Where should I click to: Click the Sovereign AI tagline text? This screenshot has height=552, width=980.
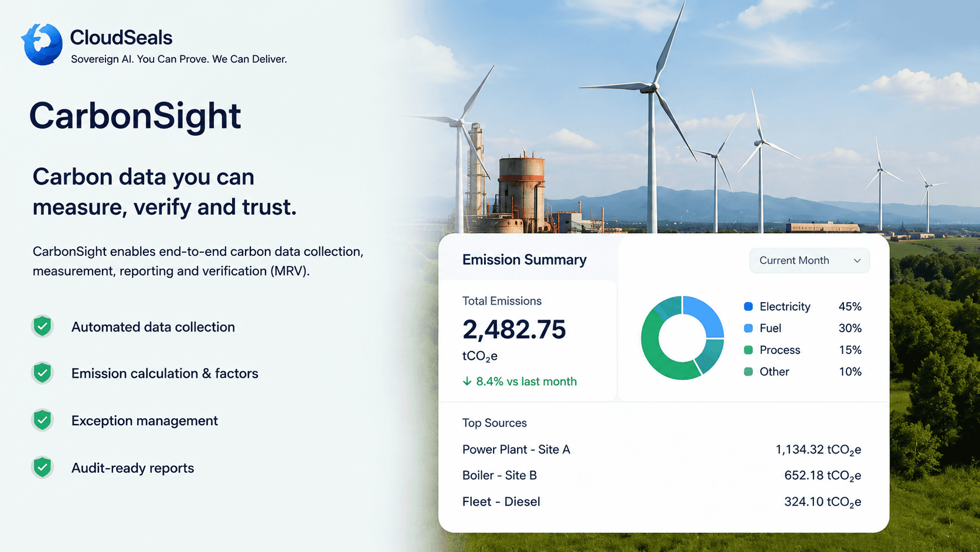click(x=179, y=59)
